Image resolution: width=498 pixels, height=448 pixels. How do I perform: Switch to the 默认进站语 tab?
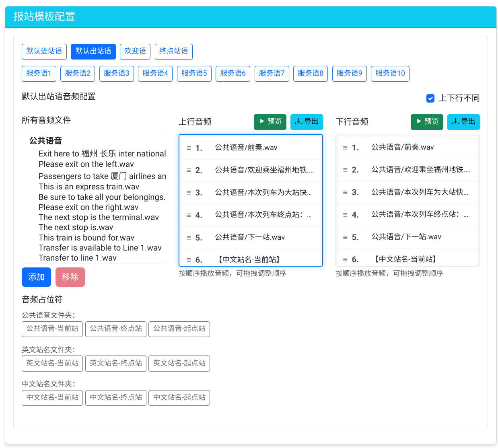pyautogui.click(x=44, y=51)
